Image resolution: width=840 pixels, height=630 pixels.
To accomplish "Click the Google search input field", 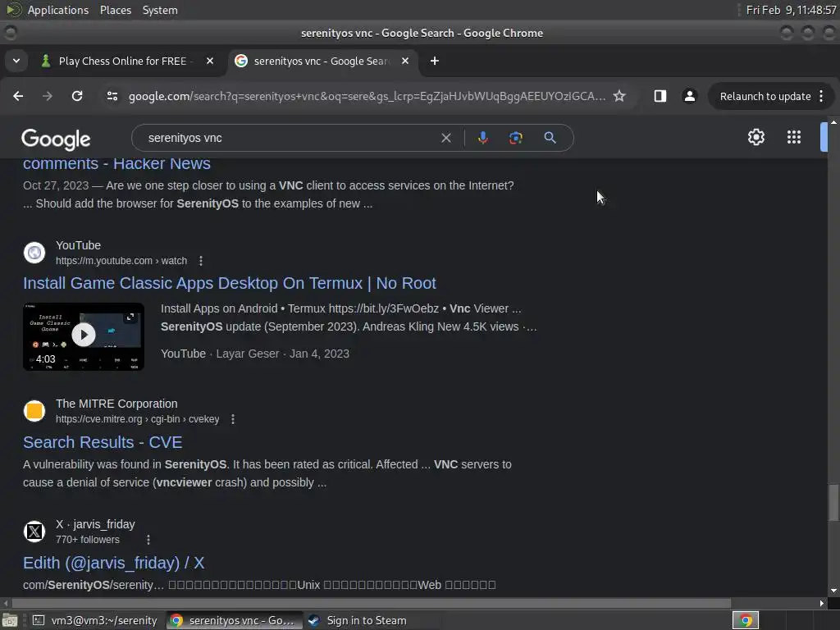I will 290,138.
